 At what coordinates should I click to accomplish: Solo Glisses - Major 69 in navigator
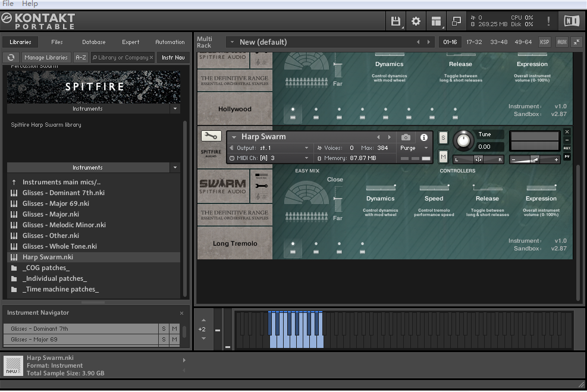click(x=164, y=340)
